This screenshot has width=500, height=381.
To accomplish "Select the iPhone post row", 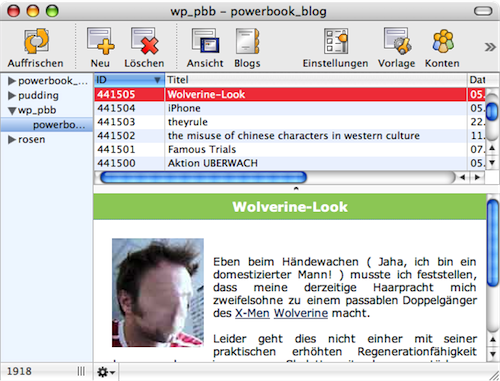I will [x=289, y=108].
